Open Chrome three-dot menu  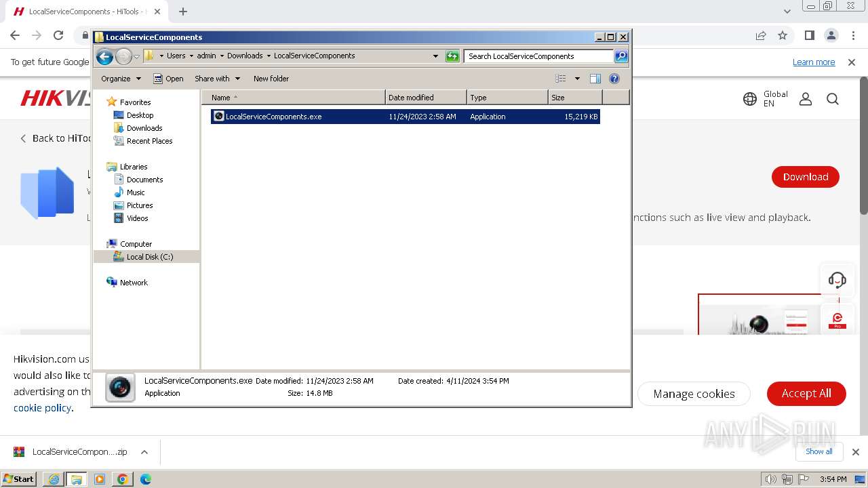[x=852, y=35]
